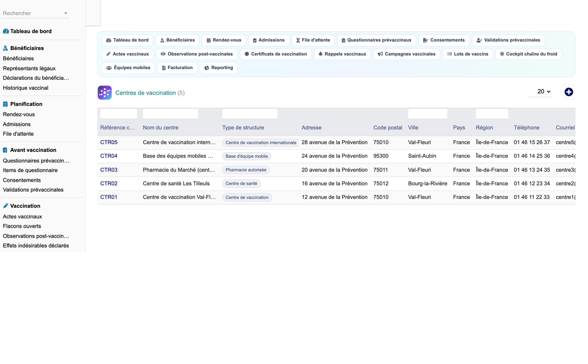Open centre record CTR05
588x364 pixels.
coord(109,143)
